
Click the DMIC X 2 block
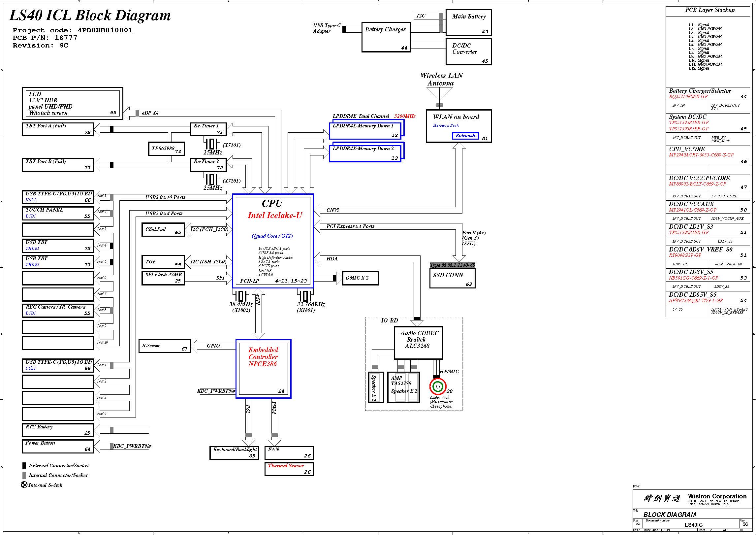[x=360, y=278]
